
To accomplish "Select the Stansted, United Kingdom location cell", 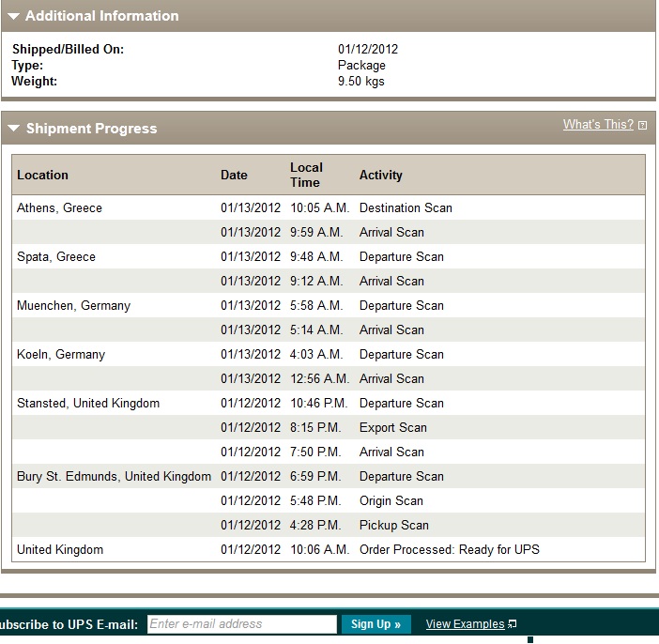I will (x=88, y=403).
